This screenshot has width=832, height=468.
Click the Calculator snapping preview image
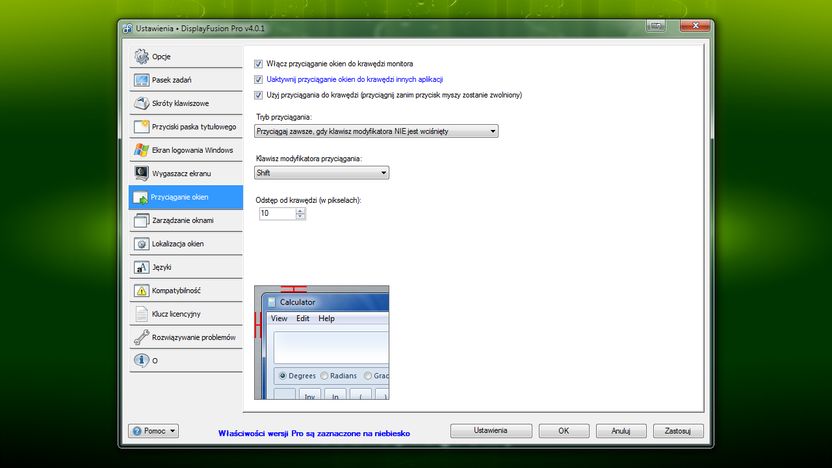(x=322, y=342)
